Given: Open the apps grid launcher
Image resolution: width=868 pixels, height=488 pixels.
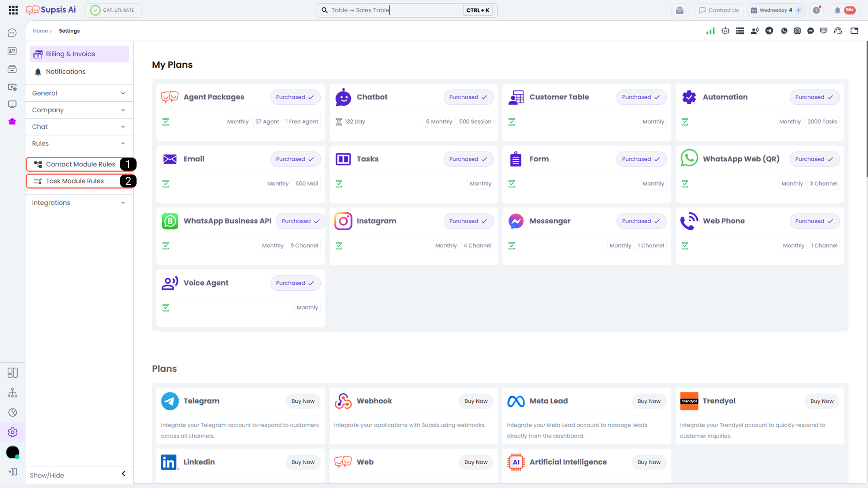Looking at the screenshot, I should click(13, 10).
